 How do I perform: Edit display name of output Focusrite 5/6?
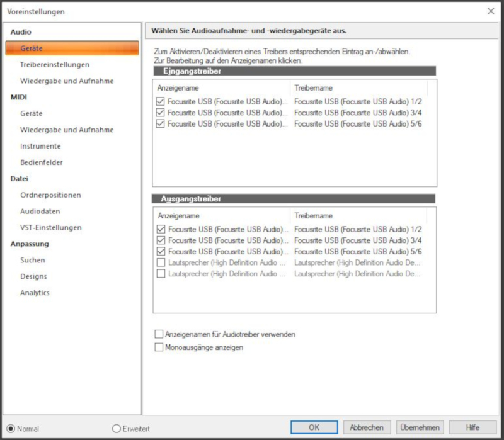[228, 252]
